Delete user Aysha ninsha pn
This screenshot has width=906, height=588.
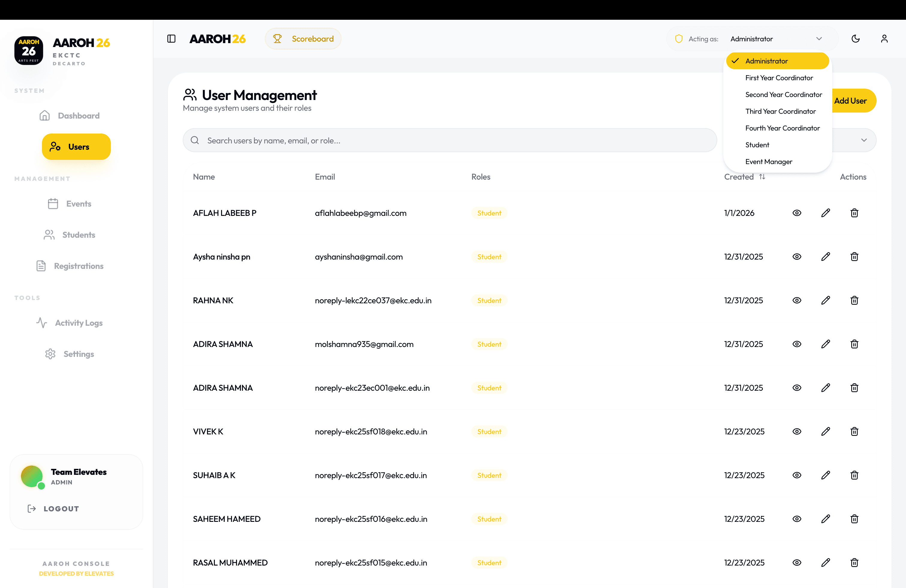click(x=854, y=257)
